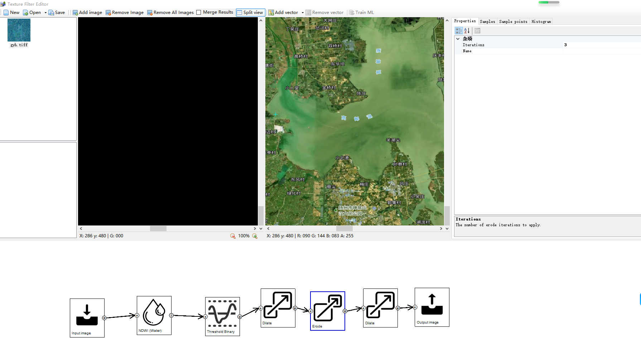This screenshot has width=641, height=364.
Task: Click the Alphabetical sort icon in properties
Action: pyautogui.click(x=467, y=31)
